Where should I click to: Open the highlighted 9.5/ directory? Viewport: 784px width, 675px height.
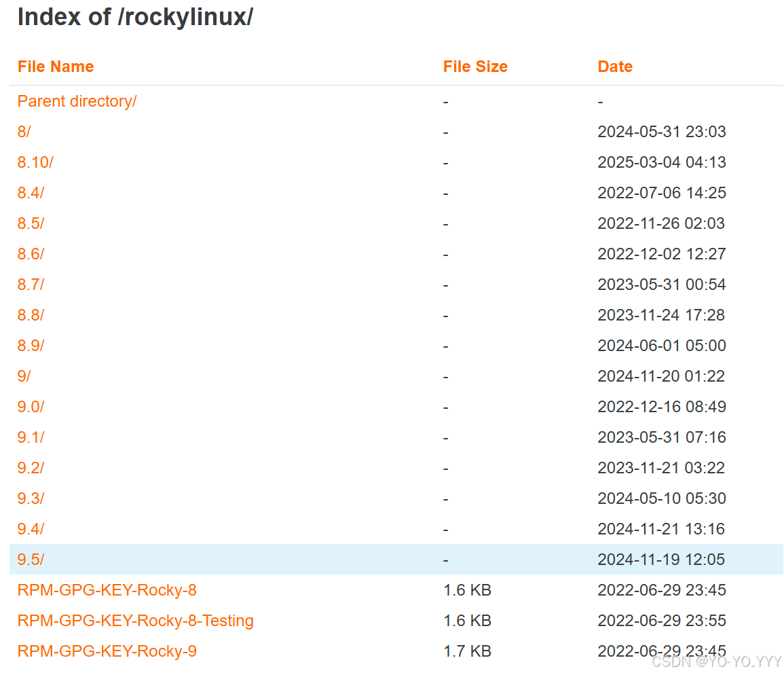tap(31, 559)
